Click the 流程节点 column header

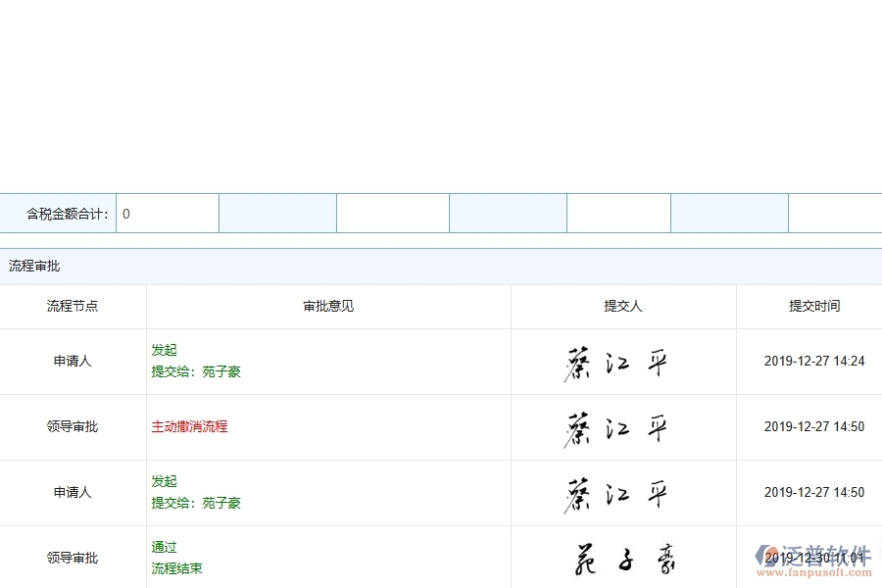(73, 306)
